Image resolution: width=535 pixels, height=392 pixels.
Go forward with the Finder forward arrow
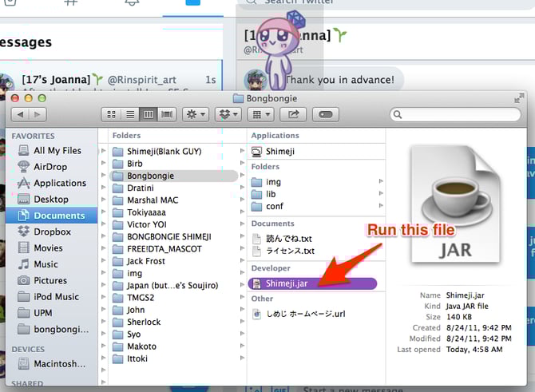pyautogui.click(x=38, y=114)
